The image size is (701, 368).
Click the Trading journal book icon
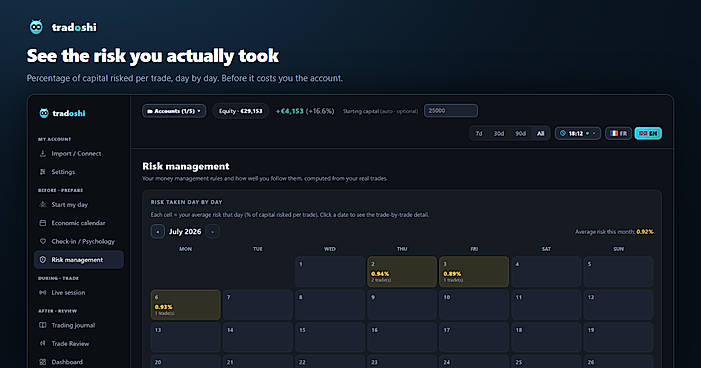pos(43,325)
